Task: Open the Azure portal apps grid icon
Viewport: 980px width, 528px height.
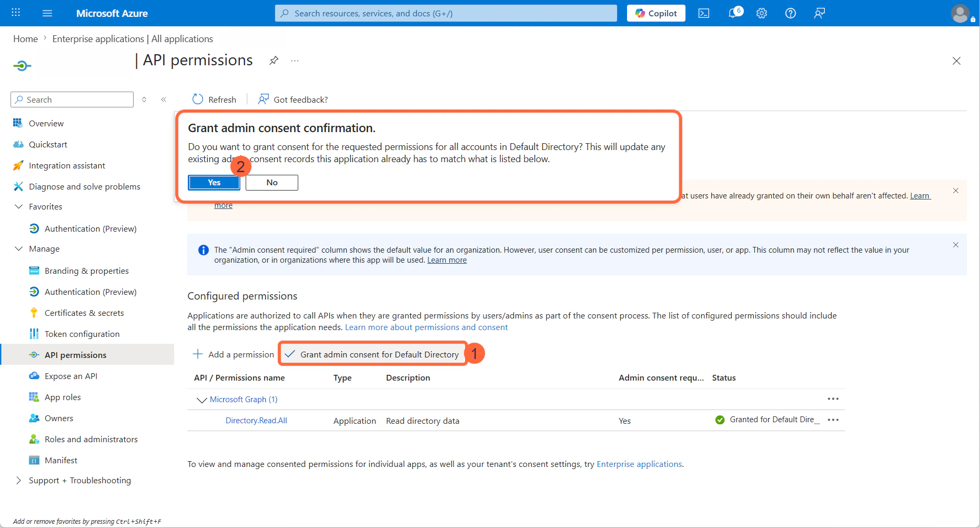Action: [x=16, y=13]
